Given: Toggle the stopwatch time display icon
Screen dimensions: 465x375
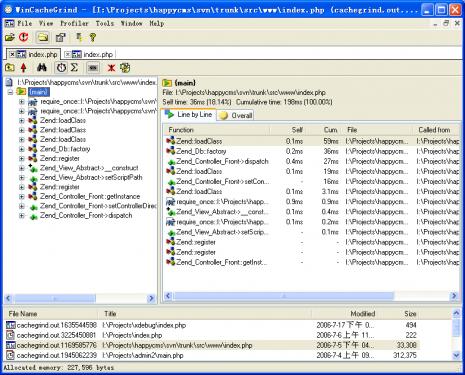Looking at the screenshot, I should click(61, 68).
